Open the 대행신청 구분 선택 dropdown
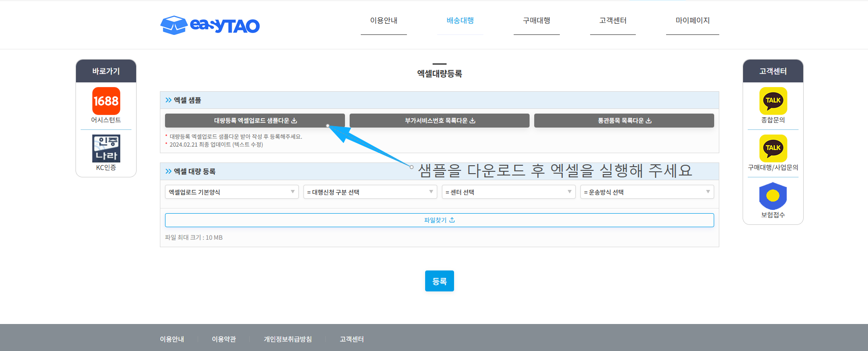 (370, 192)
